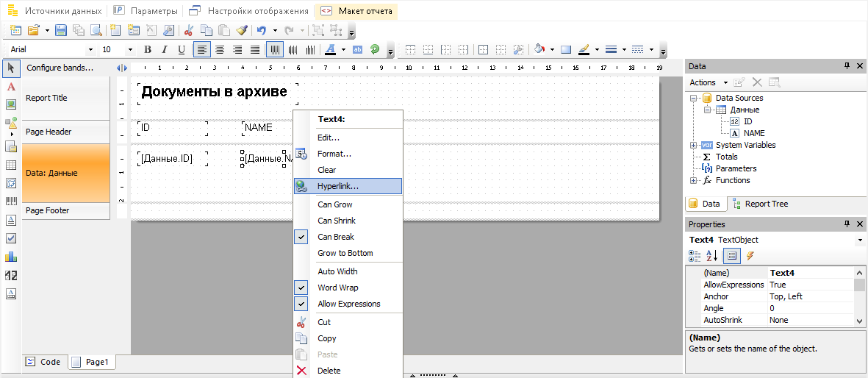Click the text color A swatch
The image size is (868, 378).
(x=330, y=49)
